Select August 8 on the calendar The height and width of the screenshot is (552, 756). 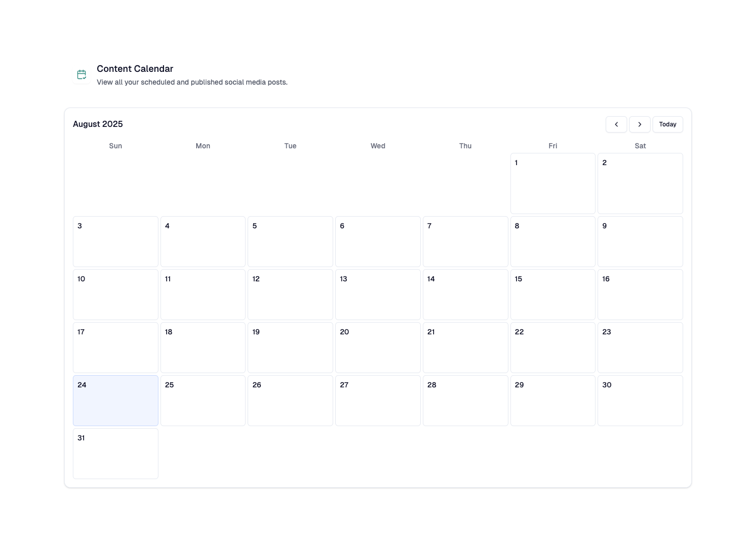click(553, 241)
